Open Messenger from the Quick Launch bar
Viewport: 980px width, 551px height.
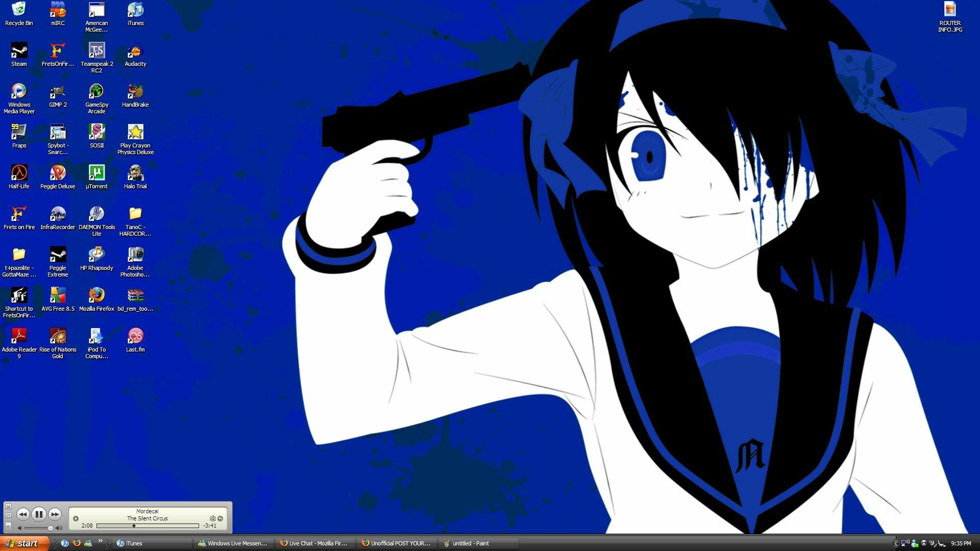[x=88, y=543]
